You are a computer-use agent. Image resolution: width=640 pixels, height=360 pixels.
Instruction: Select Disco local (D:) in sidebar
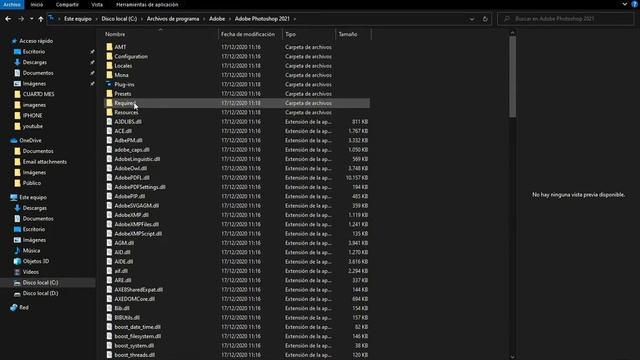tap(40, 293)
